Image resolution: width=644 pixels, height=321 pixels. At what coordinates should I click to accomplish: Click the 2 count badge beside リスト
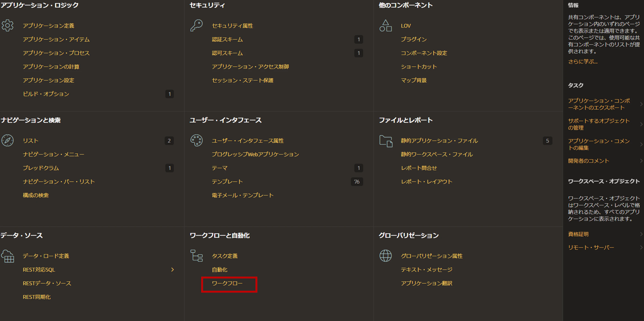[x=169, y=141]
